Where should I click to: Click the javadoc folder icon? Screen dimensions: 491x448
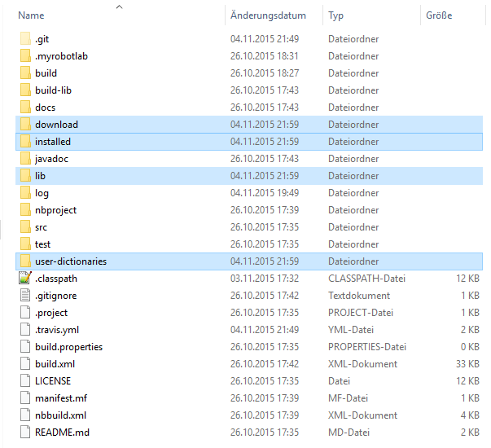[x=25, y=159]
